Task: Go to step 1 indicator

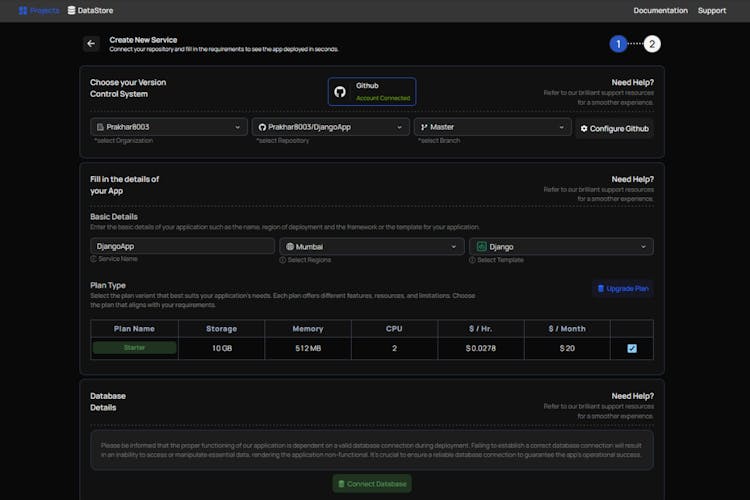Action: [x=618, y=44]
